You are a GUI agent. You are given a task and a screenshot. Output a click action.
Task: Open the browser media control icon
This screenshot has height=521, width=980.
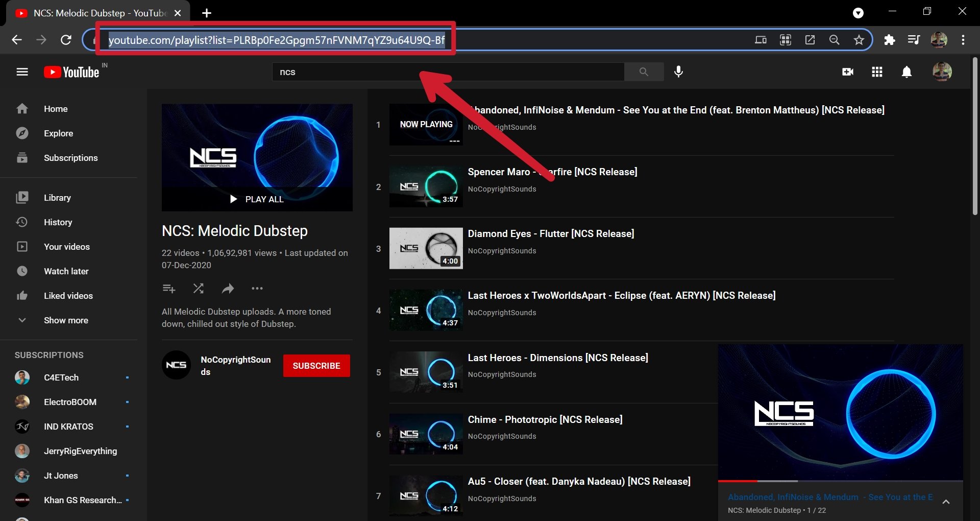[914, 40]
